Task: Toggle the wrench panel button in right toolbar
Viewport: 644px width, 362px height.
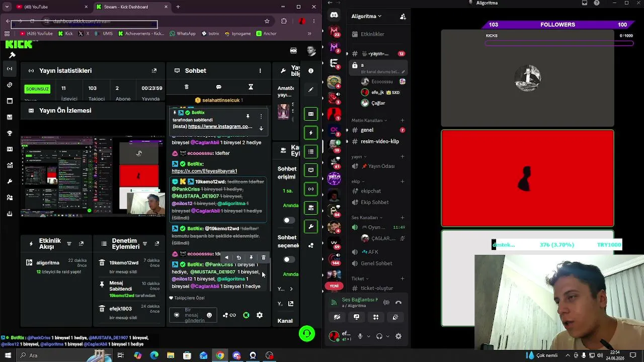Action: click(311, 226)
